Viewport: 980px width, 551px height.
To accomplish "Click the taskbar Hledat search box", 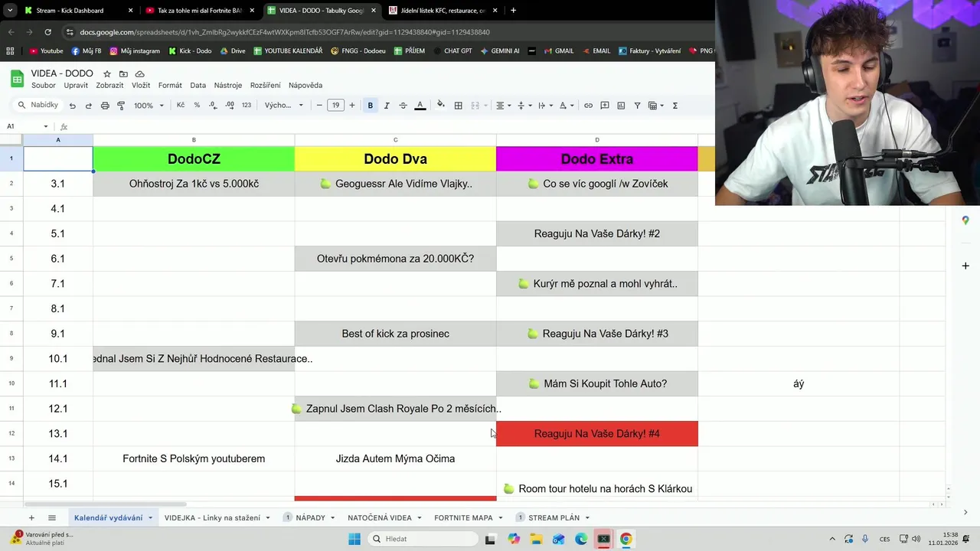I will tap(421, 539).
